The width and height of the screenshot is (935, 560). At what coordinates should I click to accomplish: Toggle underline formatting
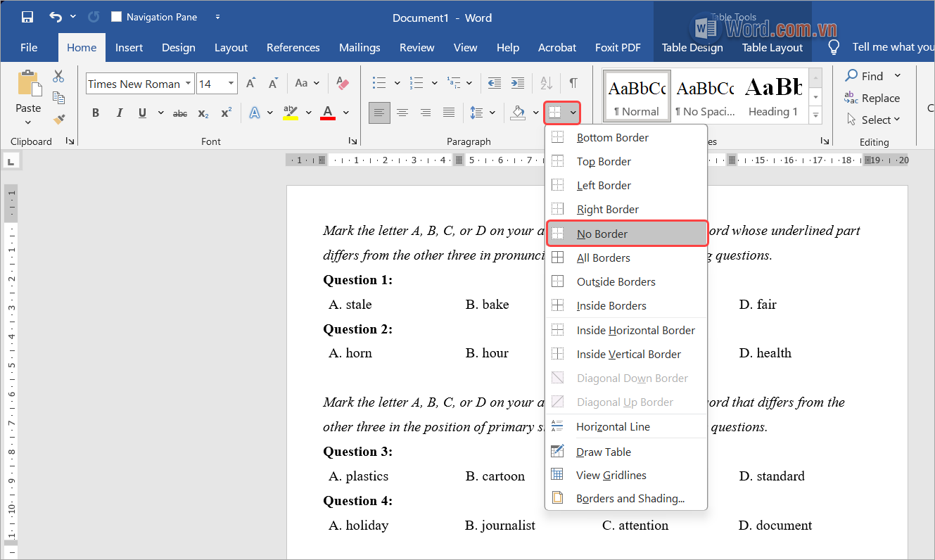[142, 113]
